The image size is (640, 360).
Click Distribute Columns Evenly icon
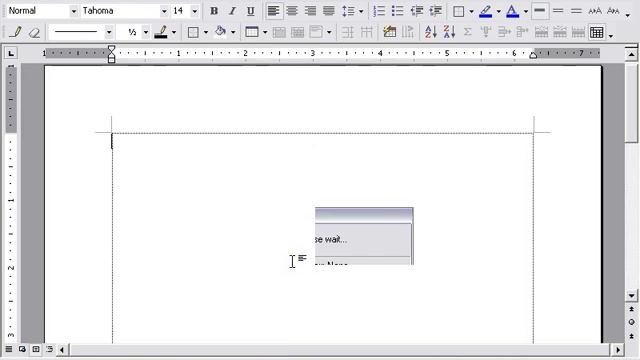pyautogui.click(x=367, y=32)
